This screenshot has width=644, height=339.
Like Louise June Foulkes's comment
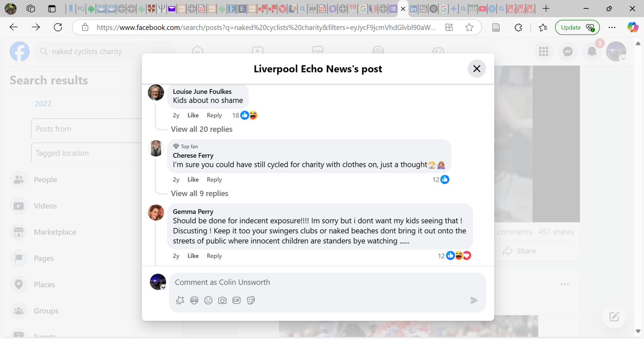click(193, 115)
